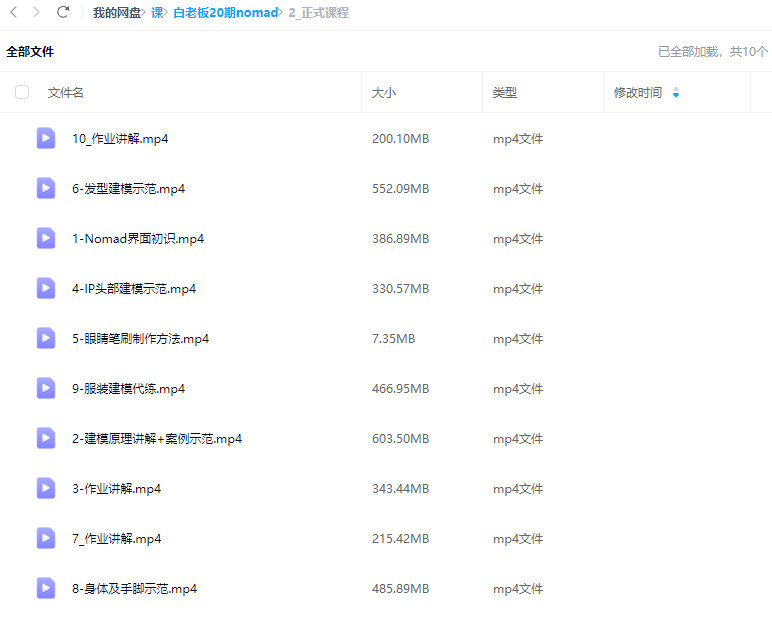Open file 4-IP头部建模示范.mp4

(x=134, y=289)
